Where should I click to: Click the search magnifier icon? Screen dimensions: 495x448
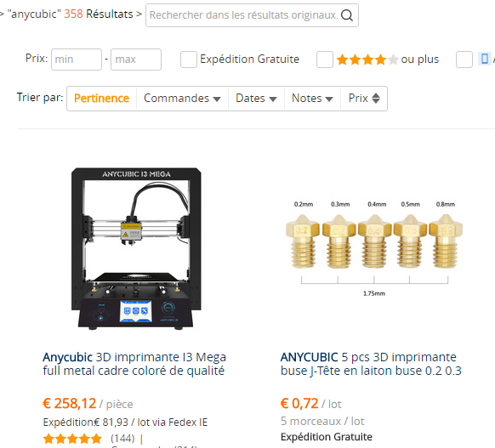click(347, 15)
